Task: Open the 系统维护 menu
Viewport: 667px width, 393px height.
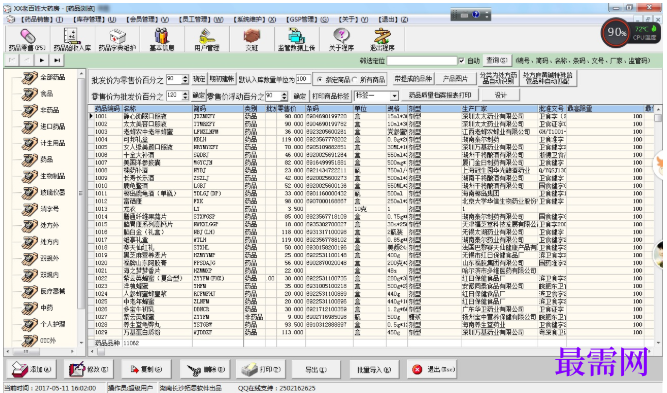Action: pyautogui.click(x=255, y=20)
